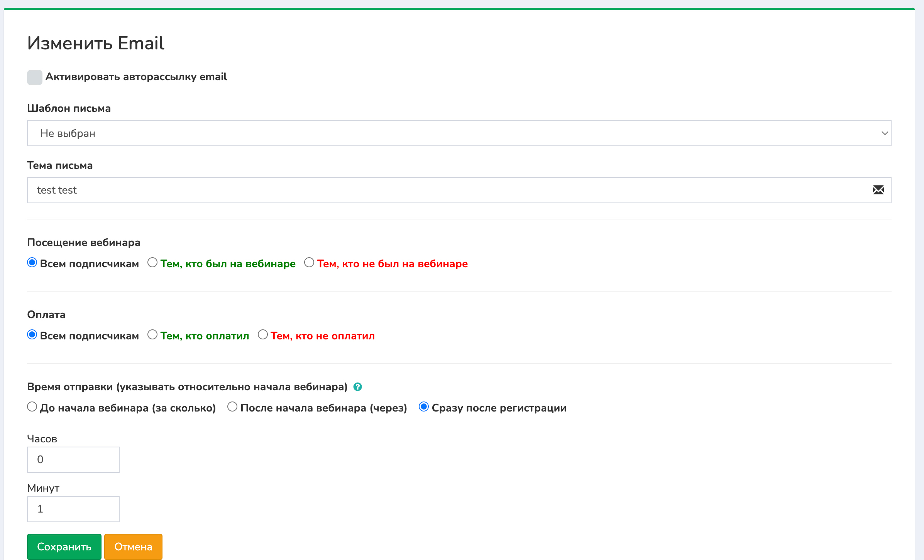Click the green help question mark icon
Image resolution: width=924 pixels, height=560 pixels.
(x=357, y=387)
